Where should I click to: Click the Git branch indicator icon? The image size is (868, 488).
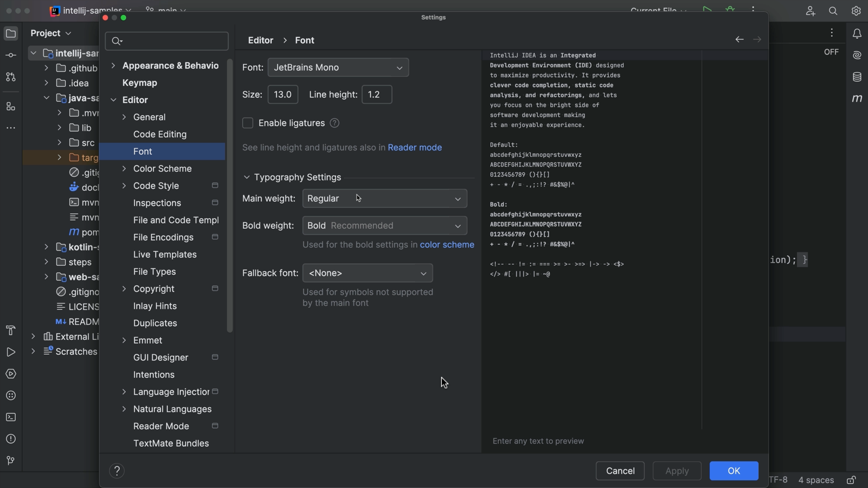pyautogui.click(x=150, y=9)
